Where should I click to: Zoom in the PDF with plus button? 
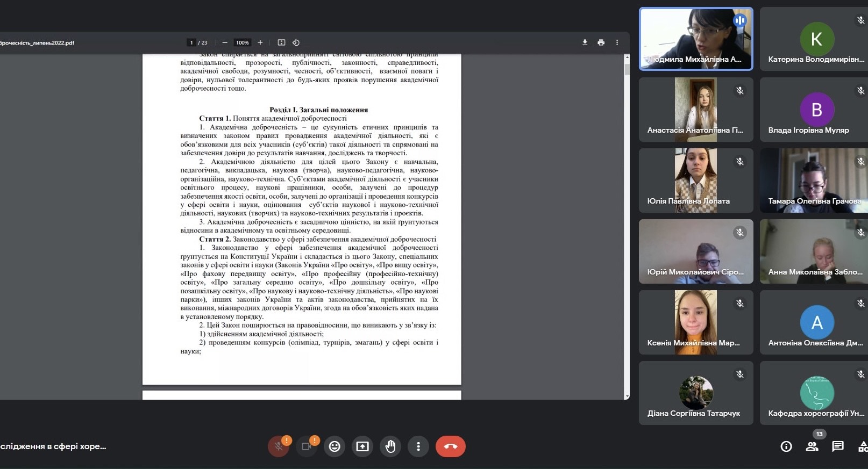coord(260,42)
